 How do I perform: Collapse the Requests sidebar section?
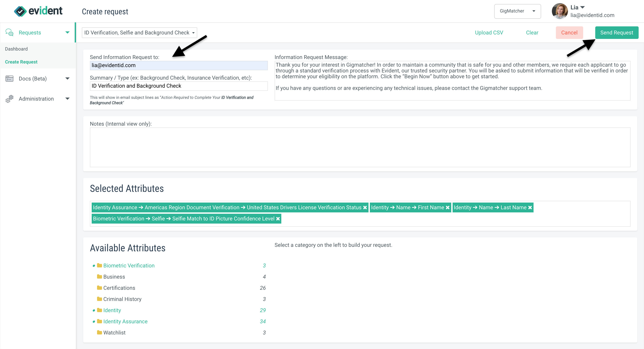point(67,32)
